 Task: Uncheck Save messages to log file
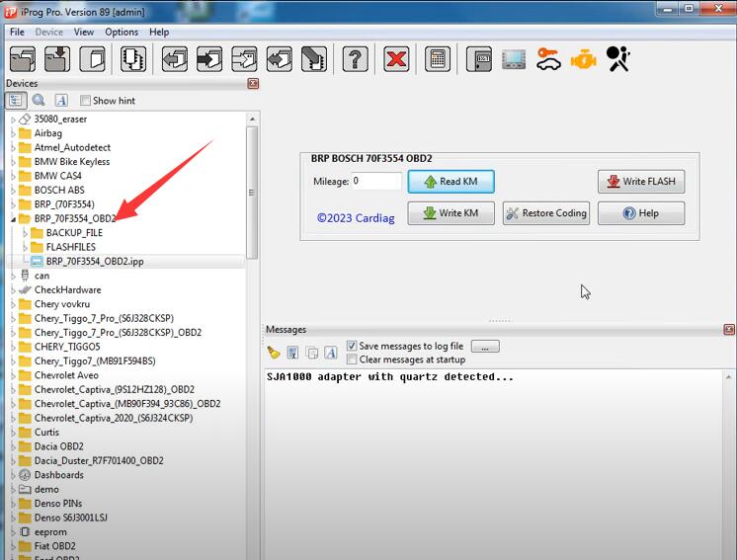click(351, 346)
